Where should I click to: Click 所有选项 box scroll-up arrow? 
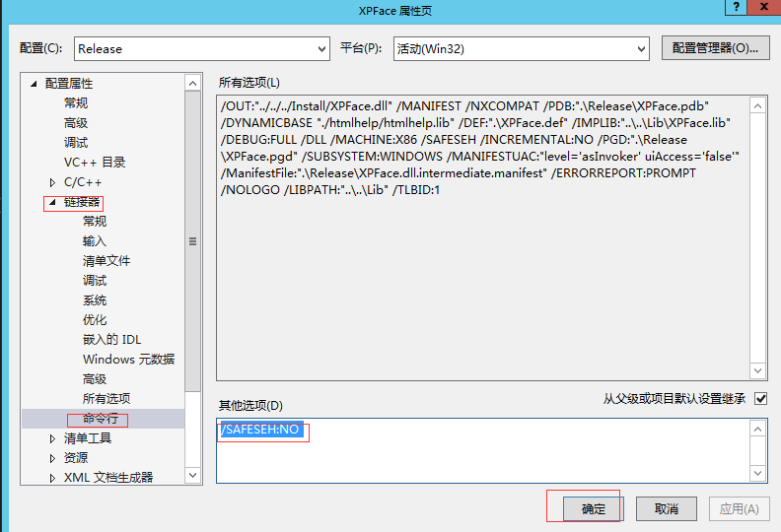(757, 105)
